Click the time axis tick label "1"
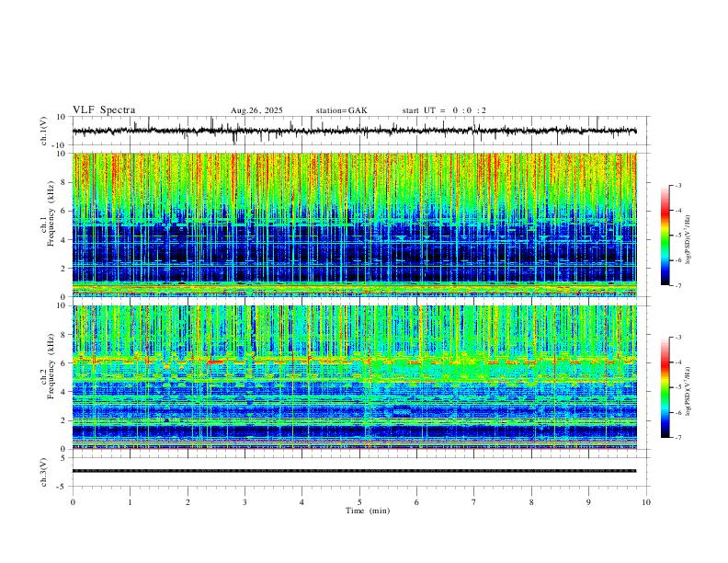The image size is (728, 563). tap(130, 502)
